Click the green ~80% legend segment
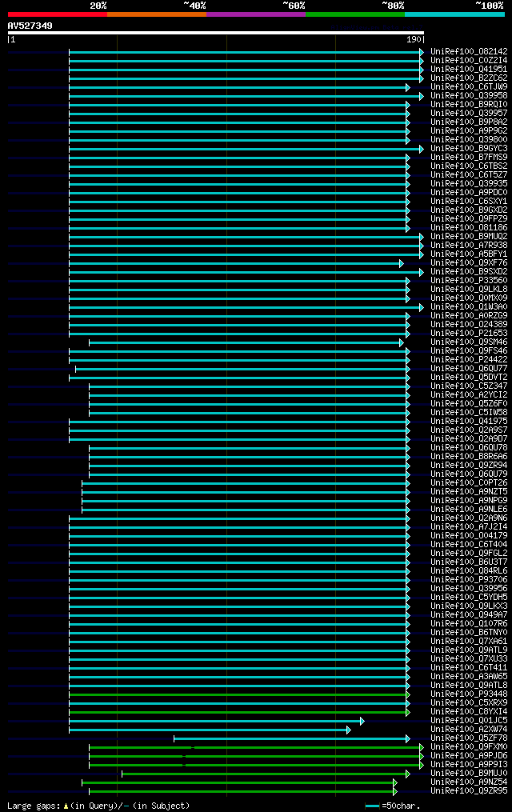 click(355, 14)
